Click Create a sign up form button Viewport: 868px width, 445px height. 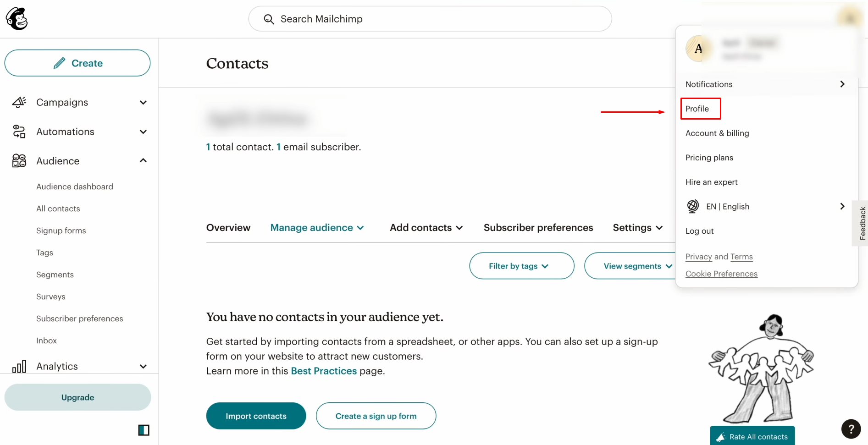[x=376, y=416]
